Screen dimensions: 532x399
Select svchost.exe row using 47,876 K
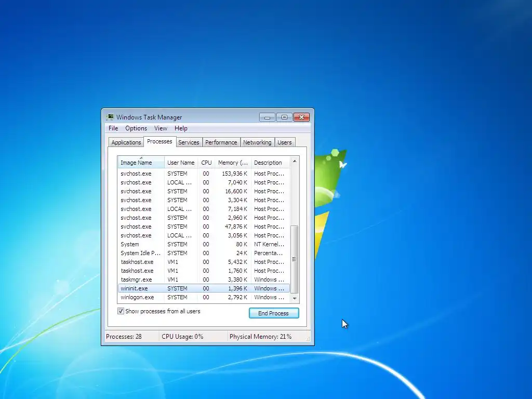coord(204,227)
